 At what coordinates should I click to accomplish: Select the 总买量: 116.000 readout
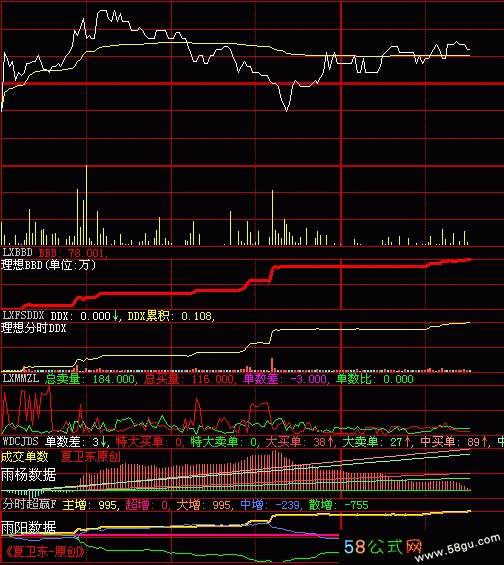click(189, 379)
